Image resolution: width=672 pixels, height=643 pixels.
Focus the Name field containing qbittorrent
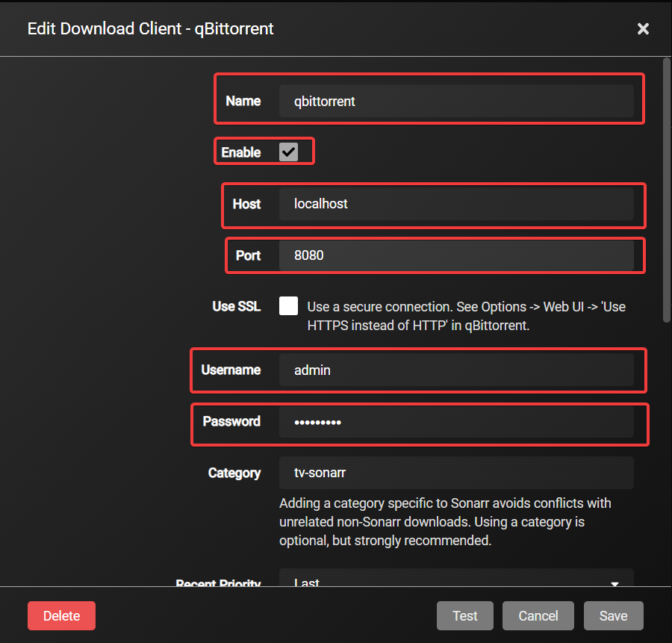[x=456, y=101]
